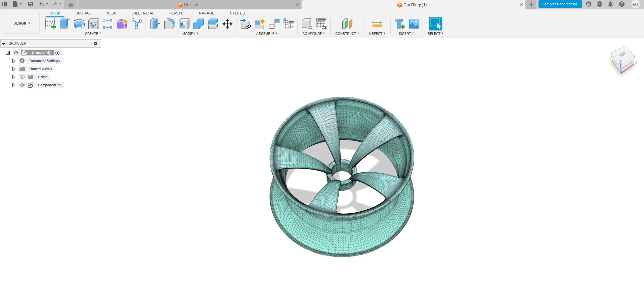Select the Press Pull tool
The width and height of the screenshot is (644, 298).
pos(155,24)
